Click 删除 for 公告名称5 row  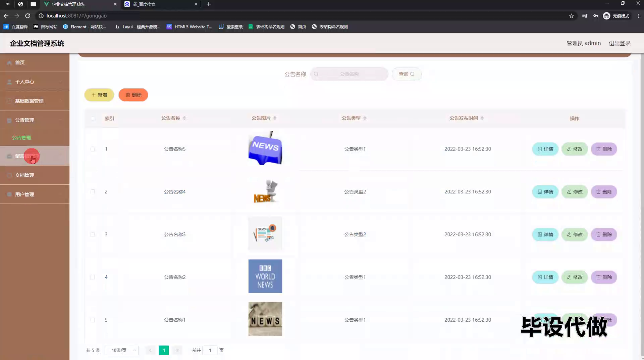[x=604, y=149]
